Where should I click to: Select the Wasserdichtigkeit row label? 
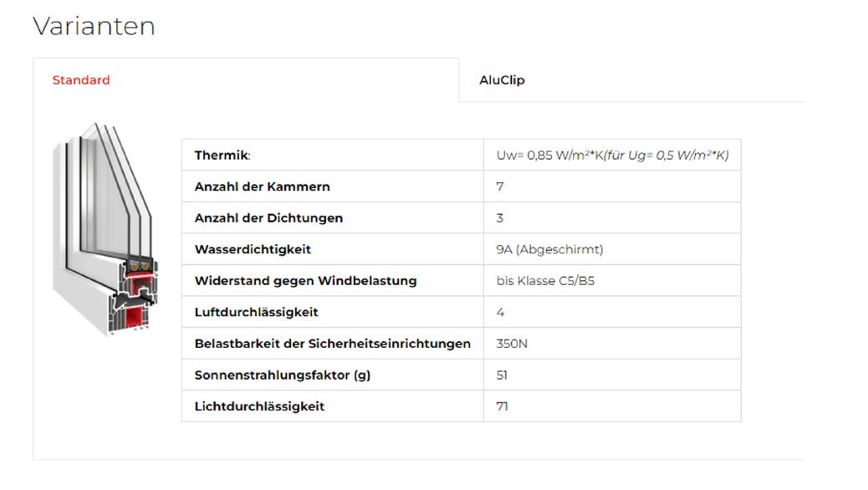(253, 249)
